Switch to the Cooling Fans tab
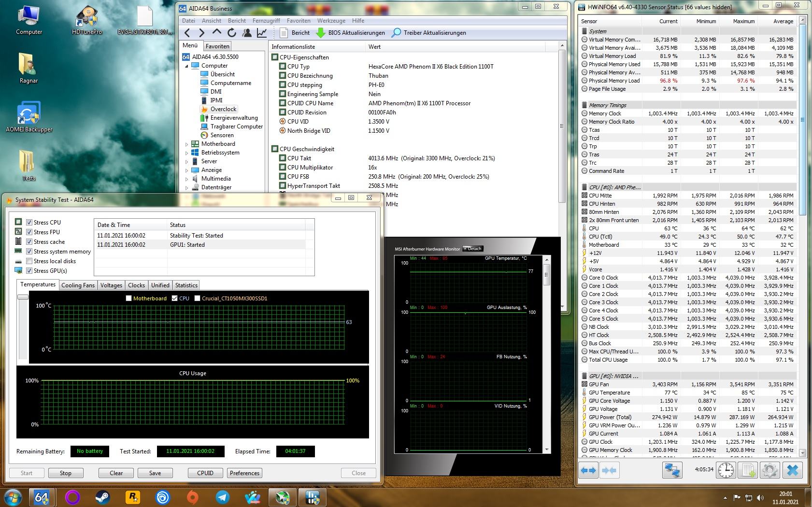This screenshot has width=812, height=507. point(78,285)
